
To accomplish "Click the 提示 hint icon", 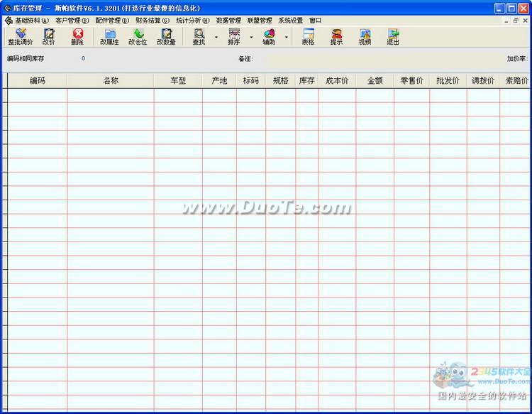I will 336,36.
